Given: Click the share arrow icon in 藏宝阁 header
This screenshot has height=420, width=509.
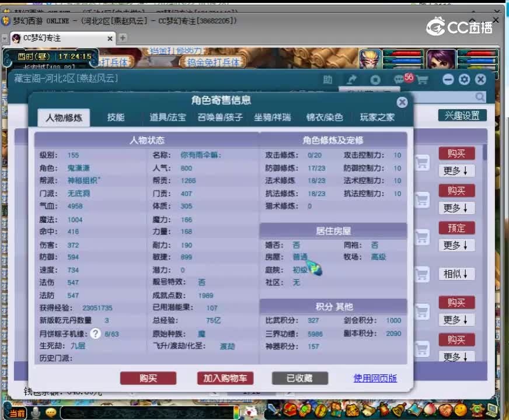Looking at the screenshot, I should [351, 79].
